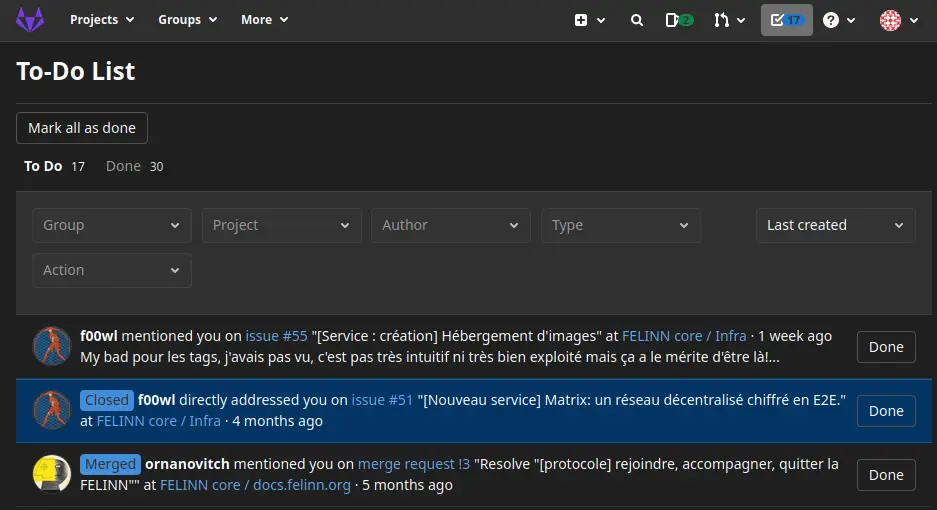Screen dimensions: 937x510
Task: Expand the Group filter dropdown
Action: coord(112,225)
